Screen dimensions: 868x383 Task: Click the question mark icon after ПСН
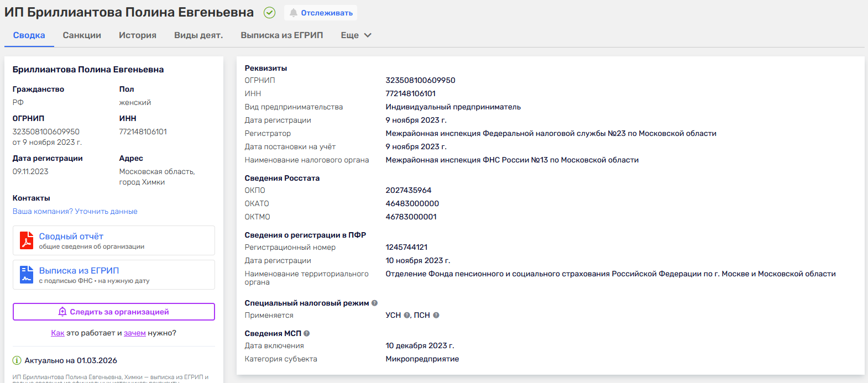(436, 315)
